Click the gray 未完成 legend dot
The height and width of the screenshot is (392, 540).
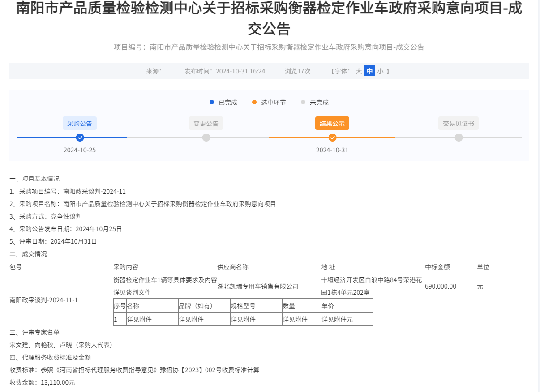tap(302, 102)
